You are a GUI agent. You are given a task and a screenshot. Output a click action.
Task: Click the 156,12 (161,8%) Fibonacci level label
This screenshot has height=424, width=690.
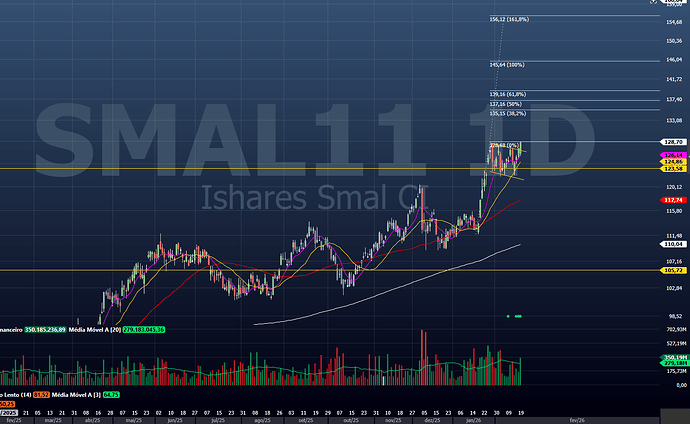pyautogui.click(x=509, y=20)
